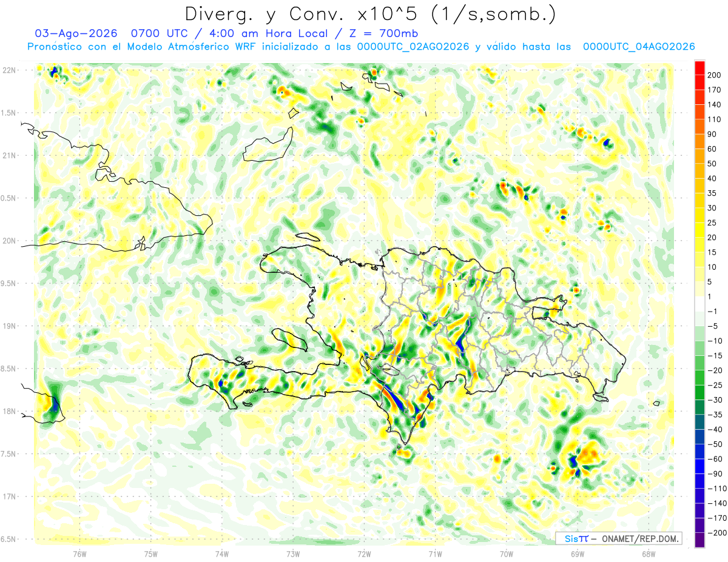The height and width of the screenshot is (562, 728).
Task: Click the longitude axis label '74W'
Action: [x=222, y=554]
